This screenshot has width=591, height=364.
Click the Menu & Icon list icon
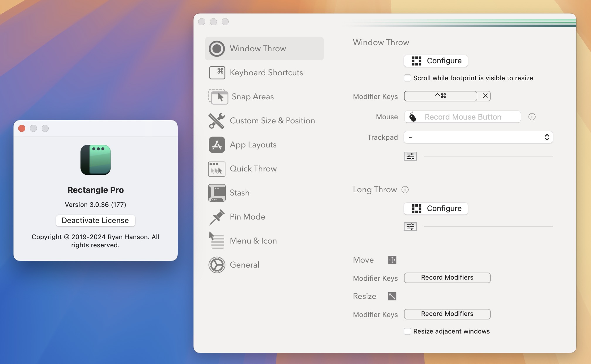[217, 241]
